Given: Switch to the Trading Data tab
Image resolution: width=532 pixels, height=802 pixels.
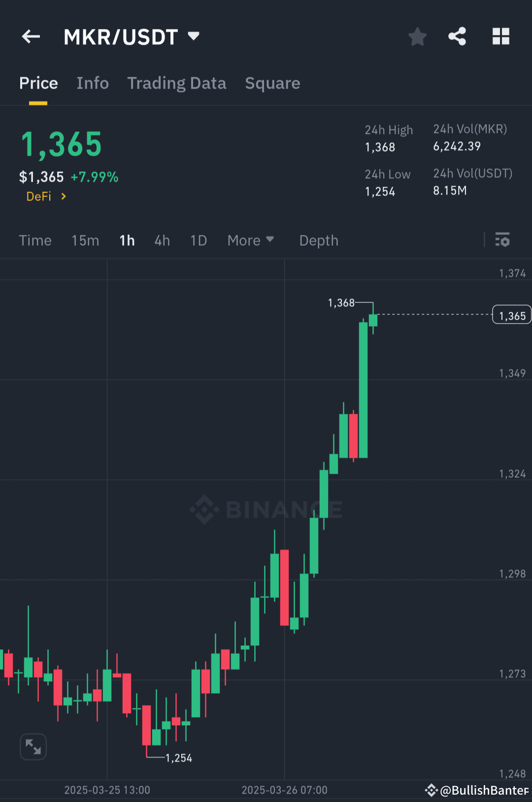Looking at the screenshot, I should coord(177,83).
